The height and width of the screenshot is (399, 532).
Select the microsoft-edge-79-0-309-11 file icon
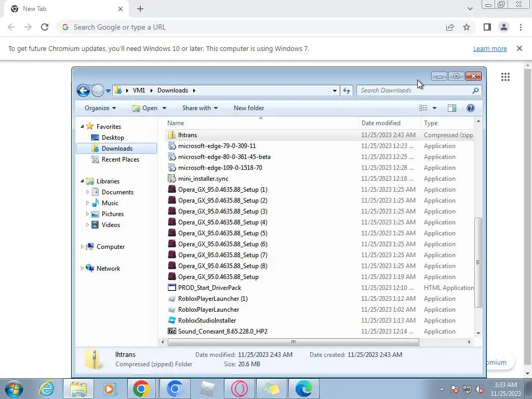tap(172, 146)
